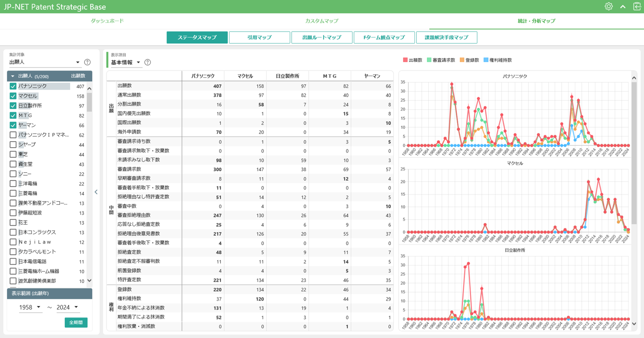Collapse the header with the up chevron
644x338 pixels.
[x=623, y=6]
